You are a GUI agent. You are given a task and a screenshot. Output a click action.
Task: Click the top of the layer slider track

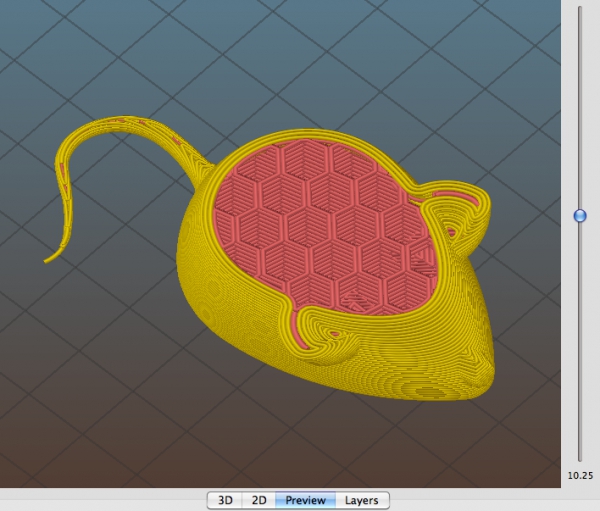pyautogui.click(x=580, y=8)
